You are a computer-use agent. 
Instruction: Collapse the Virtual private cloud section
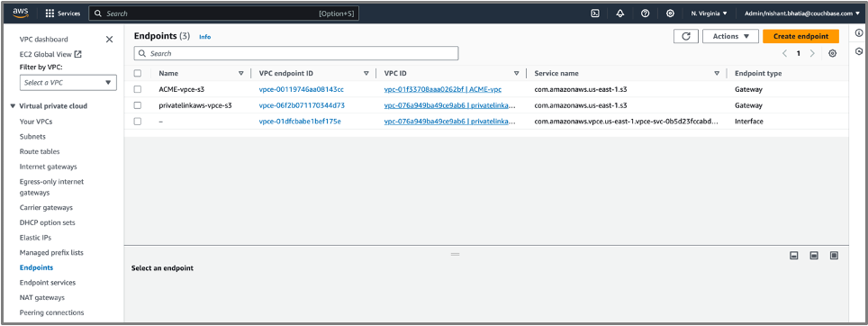coord(13,105)
